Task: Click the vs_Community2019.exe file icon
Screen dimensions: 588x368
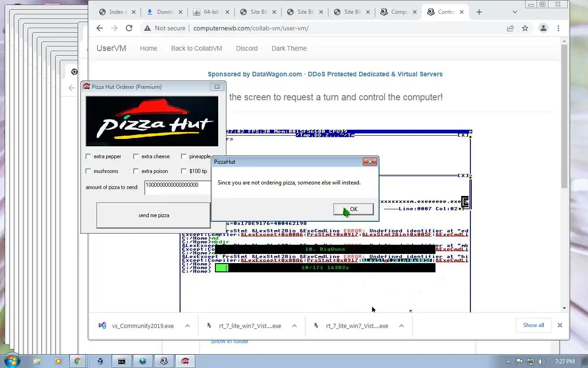Action: pyautogui.click(x=102, y=326)
